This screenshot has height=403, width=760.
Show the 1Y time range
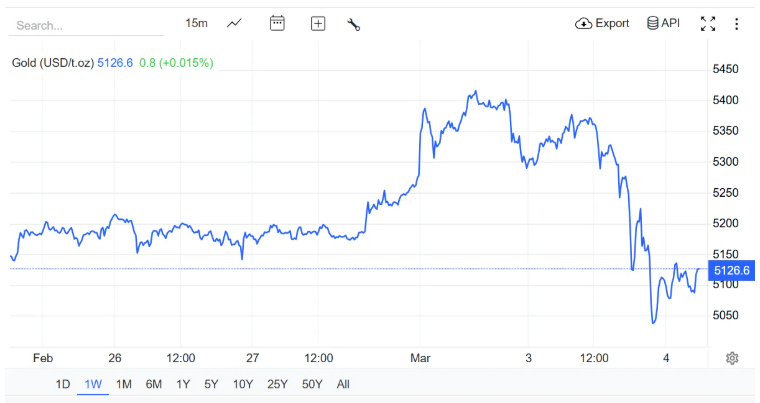click(x=183, y=384)
